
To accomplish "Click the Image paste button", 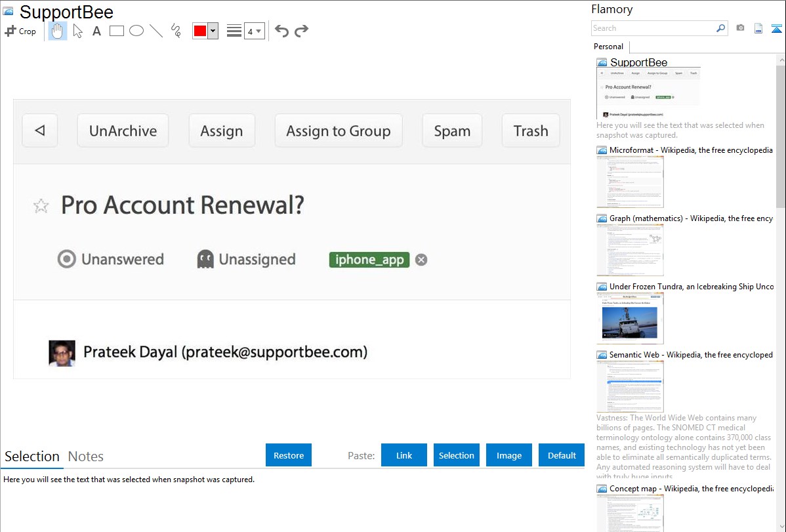I will pyautogui.click(x=509, y=455).
